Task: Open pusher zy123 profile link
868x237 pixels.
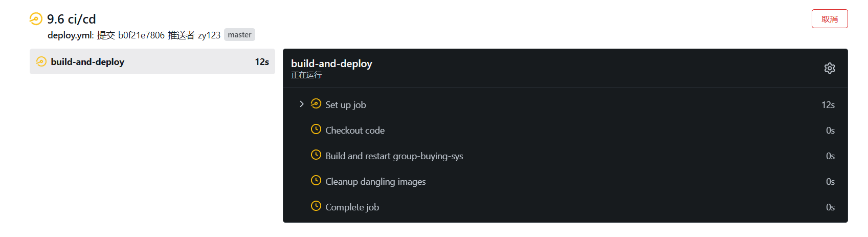Action: (x=209, y=35)
